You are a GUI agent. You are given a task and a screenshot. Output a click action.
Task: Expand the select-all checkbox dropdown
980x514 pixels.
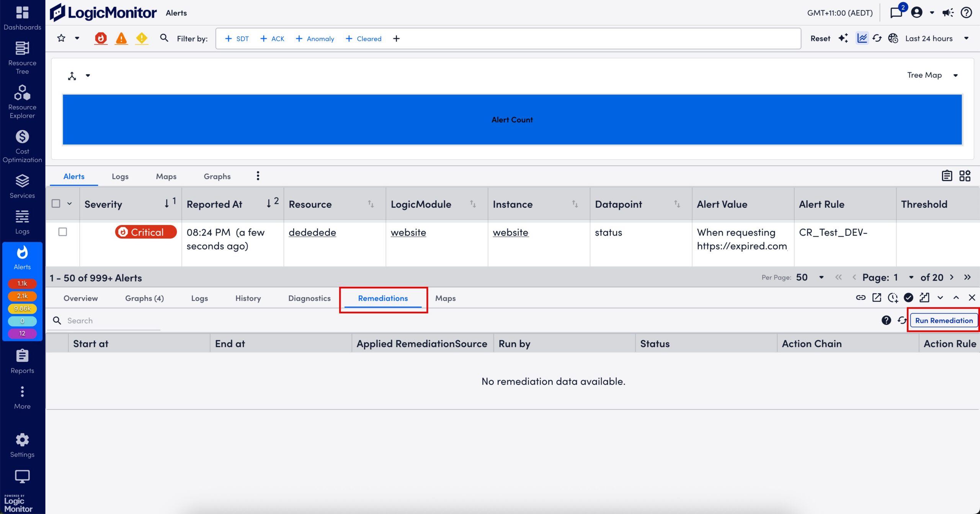click(69, 203)
